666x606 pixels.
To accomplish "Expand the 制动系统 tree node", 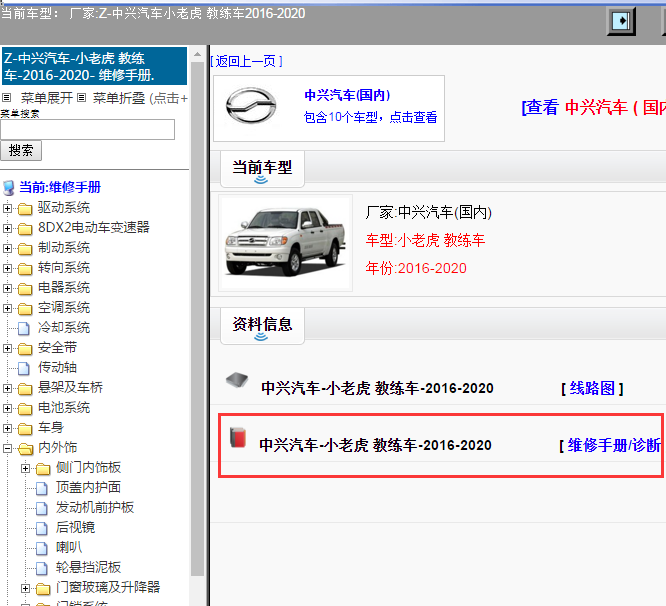I will (x=7, y=248).
